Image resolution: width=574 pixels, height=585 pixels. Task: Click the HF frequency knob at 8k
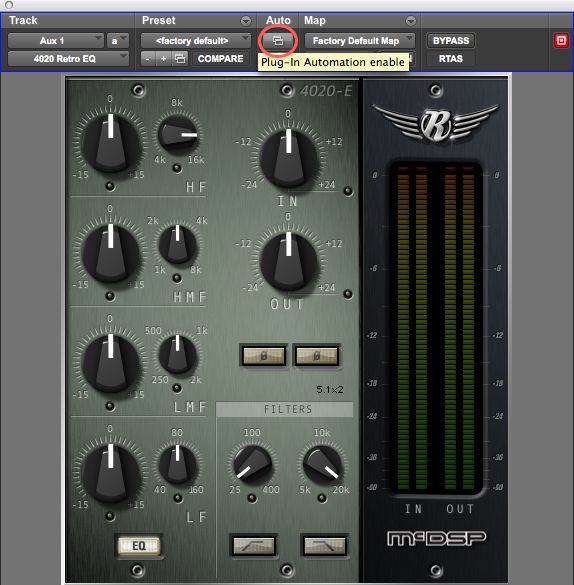(x=178, y=135)
